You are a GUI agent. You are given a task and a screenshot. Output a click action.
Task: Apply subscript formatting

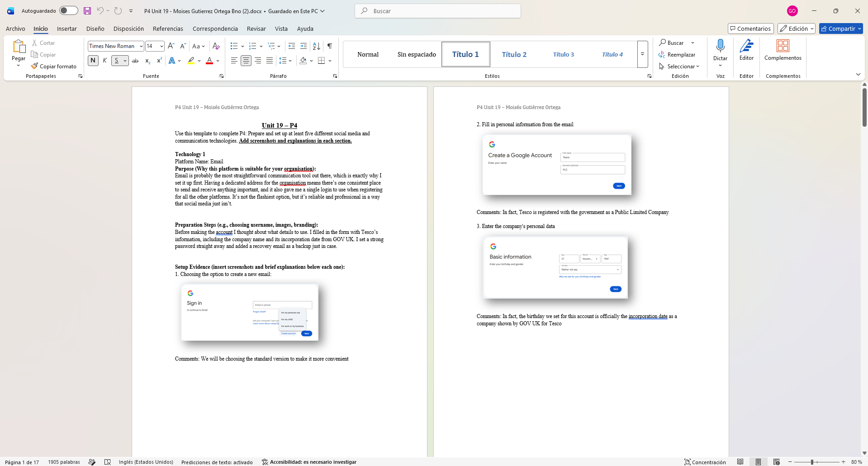click(x=147, y=61)
